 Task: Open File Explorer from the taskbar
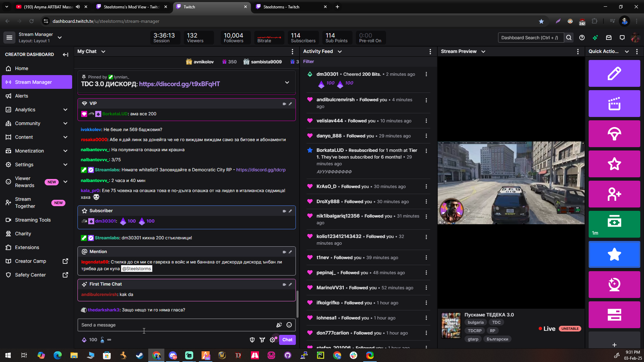(74, 355)
